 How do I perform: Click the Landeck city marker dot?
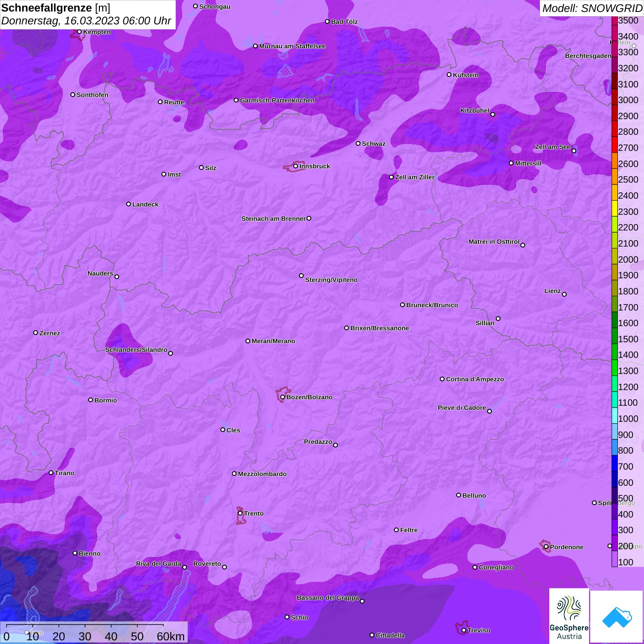pyautogui.click(x=128, y=204)
